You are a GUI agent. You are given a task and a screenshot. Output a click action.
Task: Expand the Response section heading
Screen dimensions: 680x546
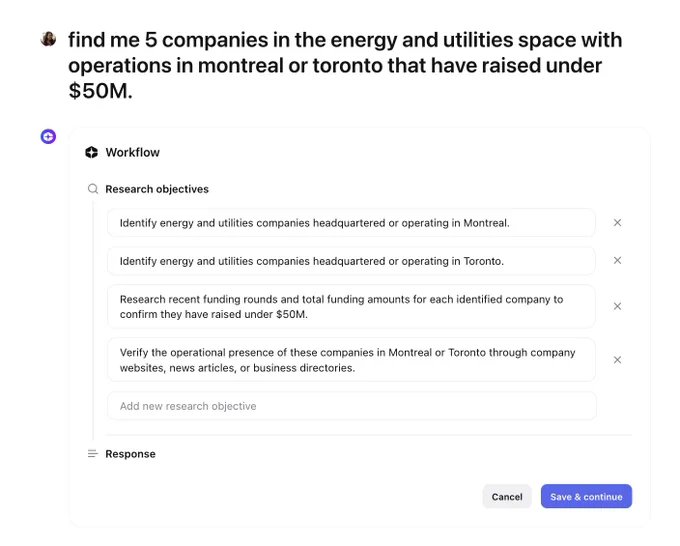(x=130, y=454)
